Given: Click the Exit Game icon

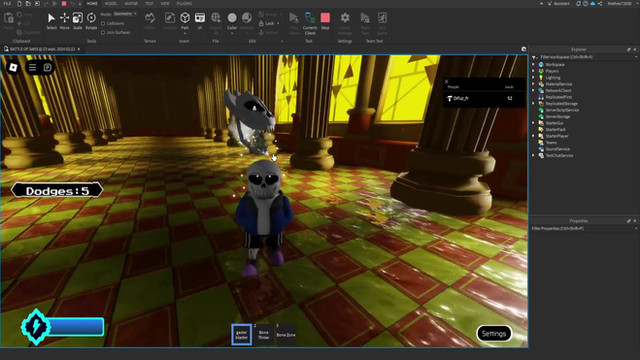Looking at the screenshot, I should click(382, 18).
